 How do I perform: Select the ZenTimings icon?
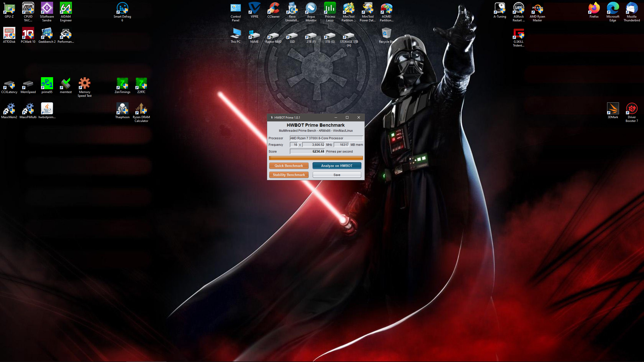123,85
